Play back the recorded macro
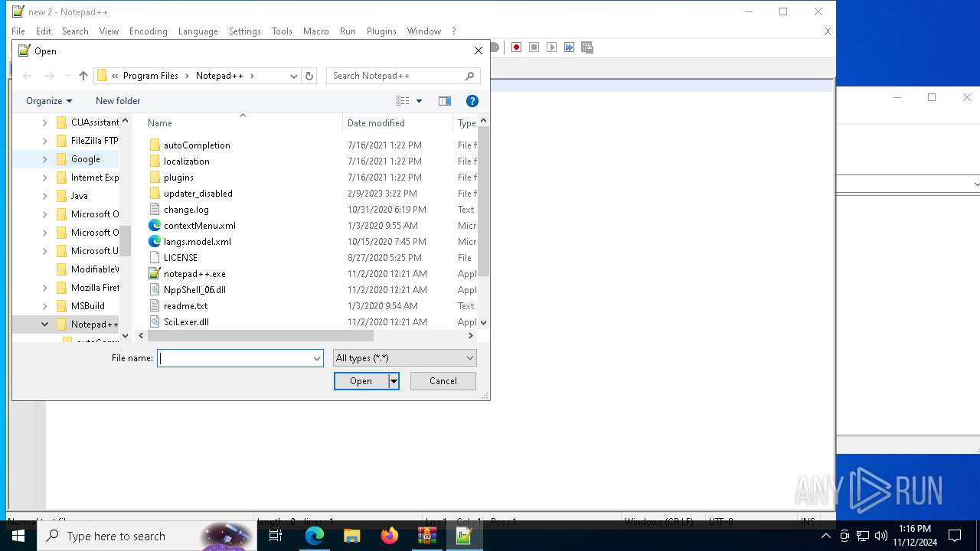This screenshot has height=551, width=980. tap(552, 47)
